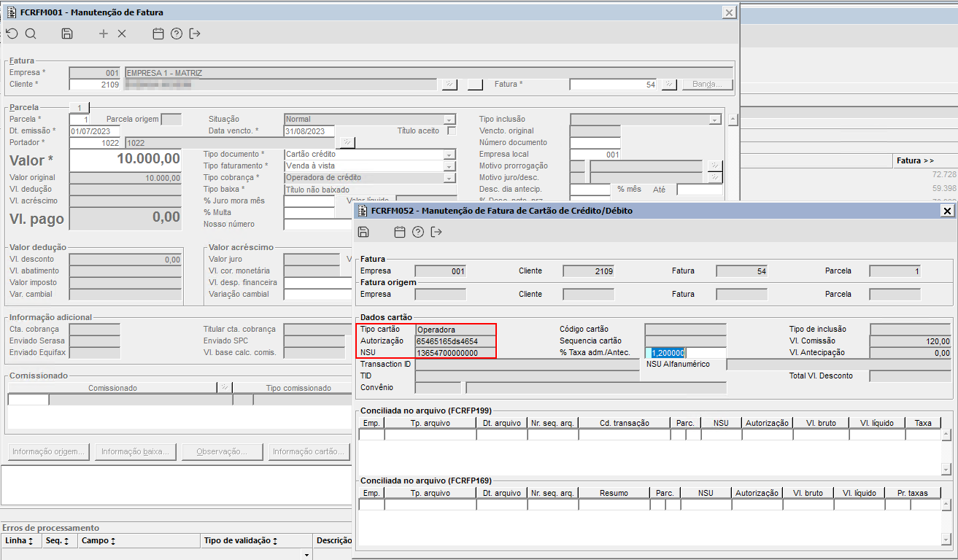Click the undo icon in FCRFM001 toolbar
The image size is (958, 560).
pyautogui.click(x=12, y=34)
